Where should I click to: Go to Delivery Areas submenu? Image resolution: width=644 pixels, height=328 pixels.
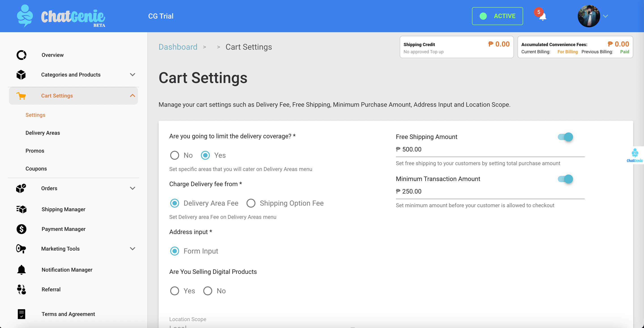tap(43, 133)
